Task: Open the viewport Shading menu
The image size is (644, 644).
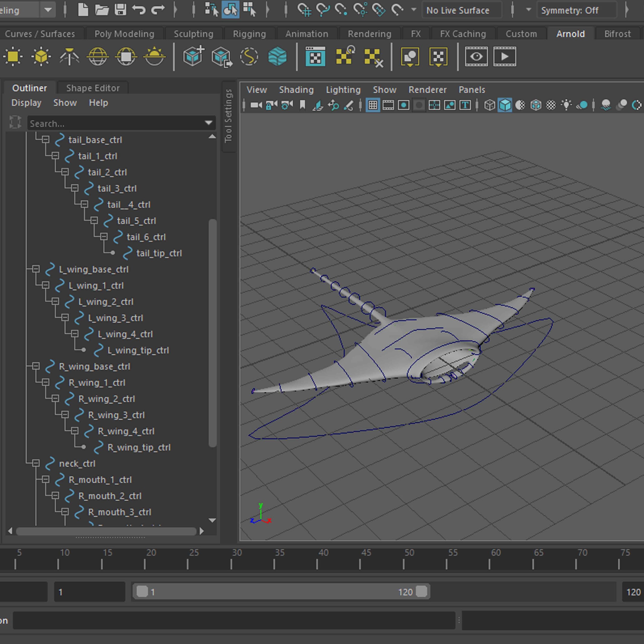Action: pyautogui.click(x=296, y=90)
